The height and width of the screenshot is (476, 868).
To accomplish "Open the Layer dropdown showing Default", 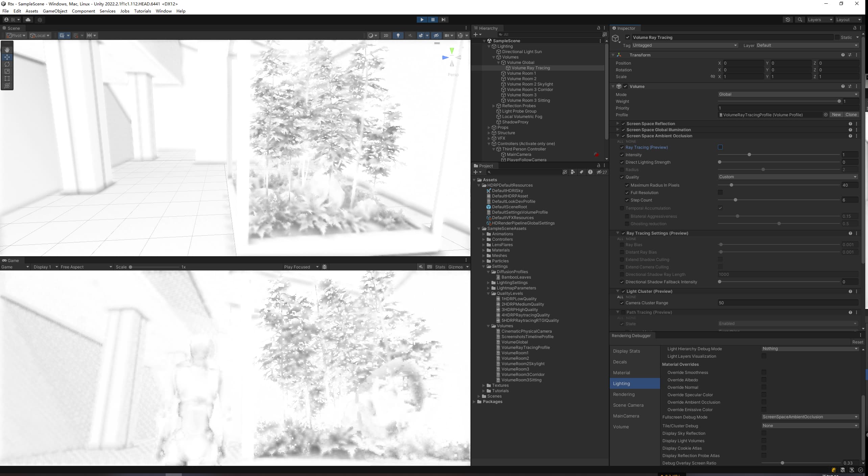I will point(807,45).
